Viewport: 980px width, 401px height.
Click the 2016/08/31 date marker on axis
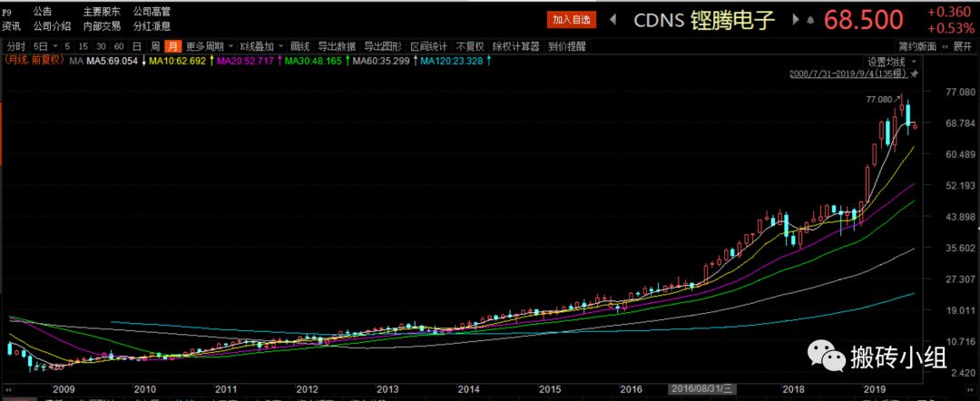tap(700, 388)
